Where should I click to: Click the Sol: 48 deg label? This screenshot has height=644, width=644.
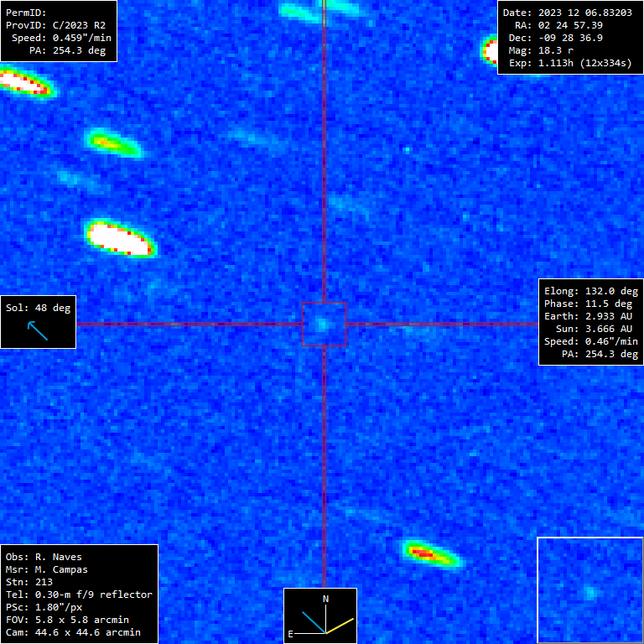(39, 308)
